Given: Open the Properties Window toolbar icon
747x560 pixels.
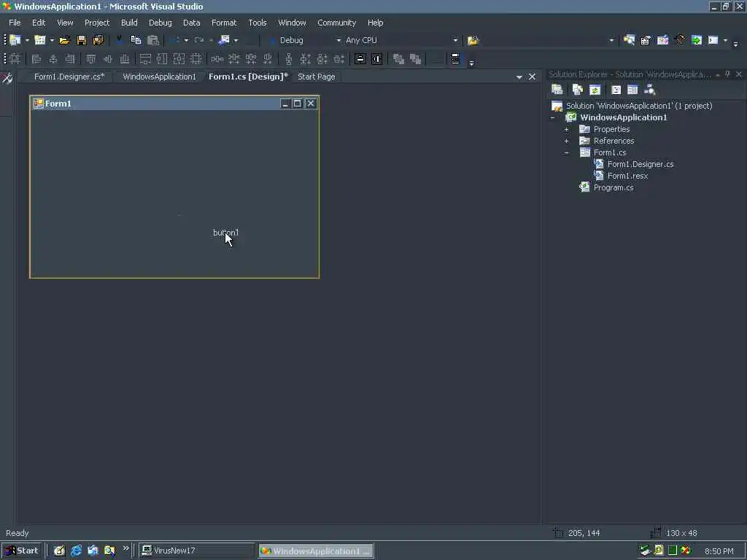Looking at the screenshot, I should coord(646,41).
